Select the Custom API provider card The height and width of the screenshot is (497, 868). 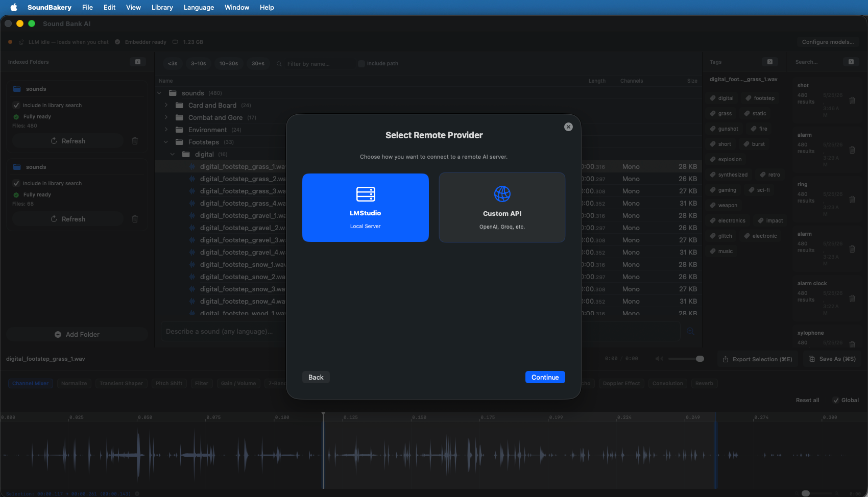[x=502, y=208]
